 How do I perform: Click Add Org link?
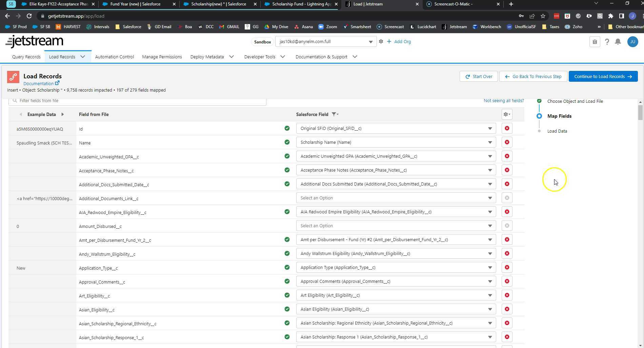pyautogui.click(x=399, y=42)
